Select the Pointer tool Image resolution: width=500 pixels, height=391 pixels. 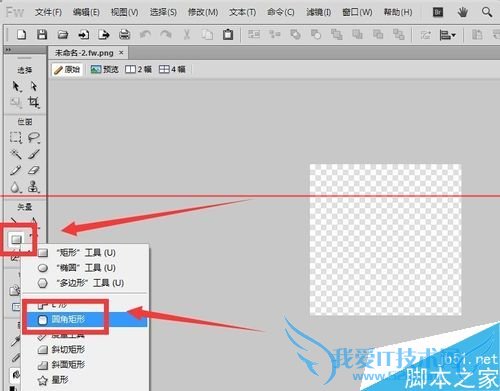pos(16,86)
